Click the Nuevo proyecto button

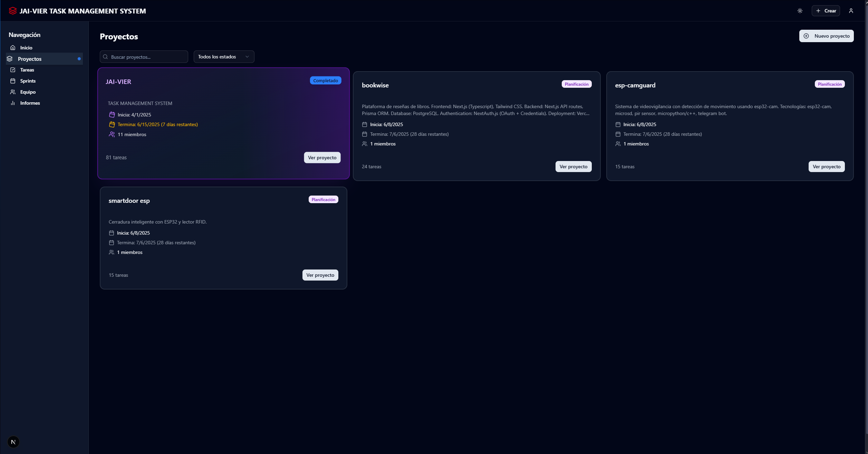(826, 36)
